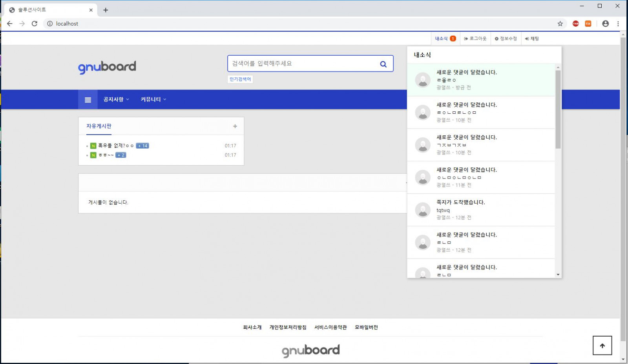Open the 서비스이용약관 footer link
Image resolution: width=628 pixels, height=364 pixels.
(x=331, y=328)
